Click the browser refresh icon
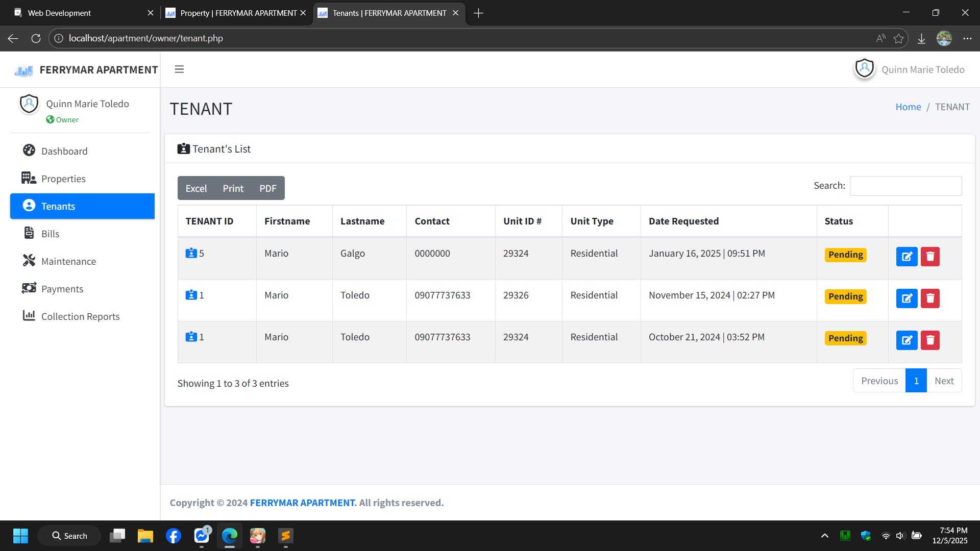The width and height of the screenshot is (980, 551). click(x=36, y=38)
